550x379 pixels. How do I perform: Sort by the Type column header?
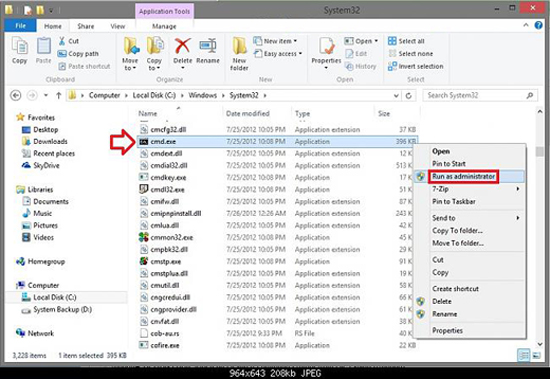(x=302, y=114)
